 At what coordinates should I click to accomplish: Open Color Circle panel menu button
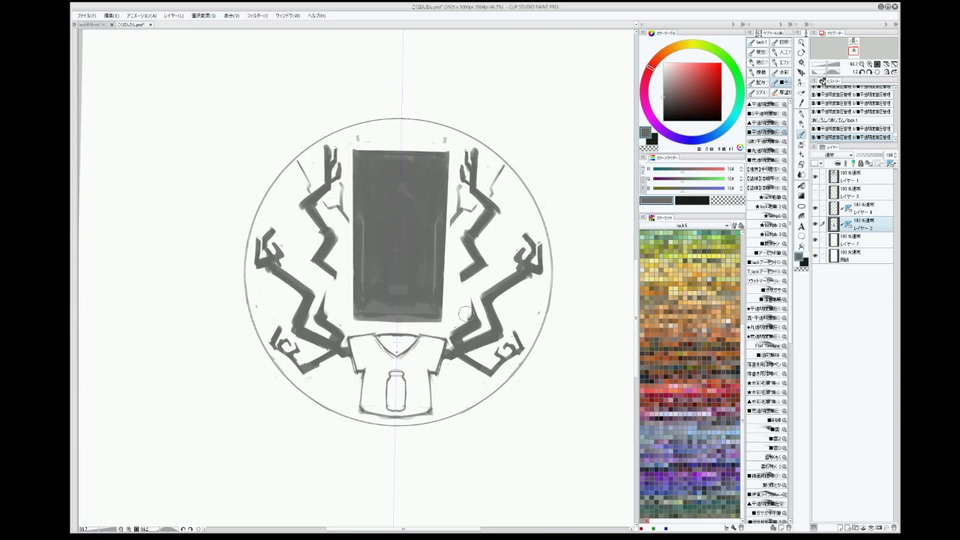[643, 33]
